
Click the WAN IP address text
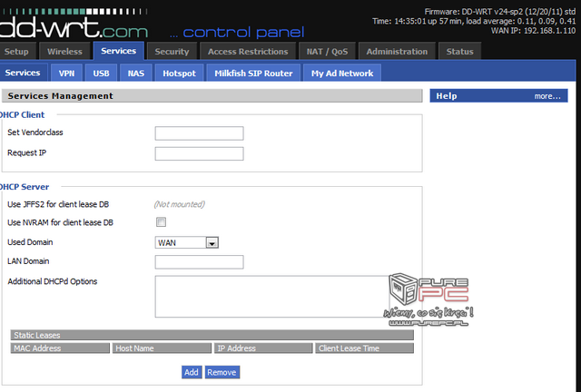[x=533, y=31]
